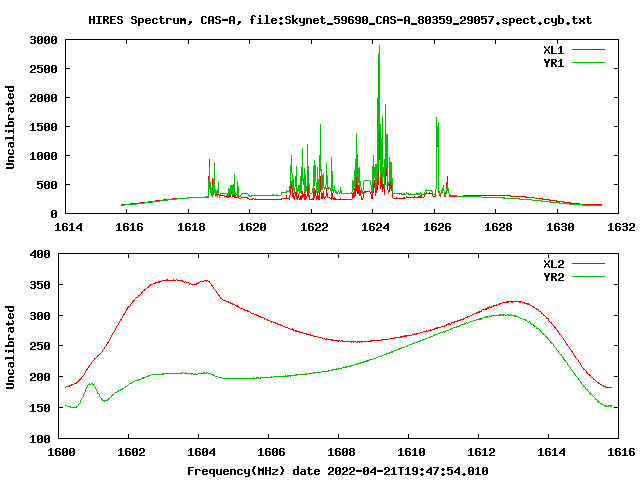The image size is (640, 480).
Task: Click the 1608 x-axis tick label
Action: pos(341,452)
